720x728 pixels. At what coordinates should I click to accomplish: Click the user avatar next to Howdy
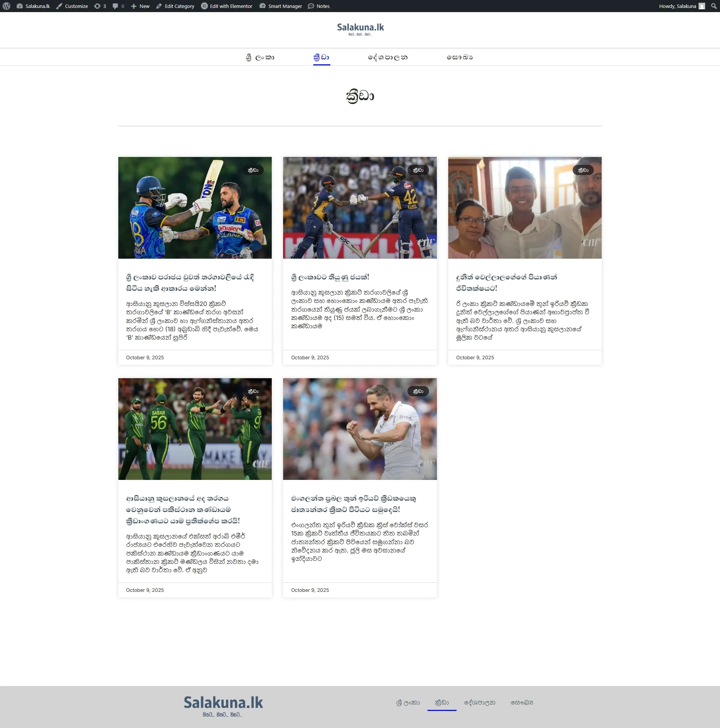pyautogui.click(x=702, y=6)
